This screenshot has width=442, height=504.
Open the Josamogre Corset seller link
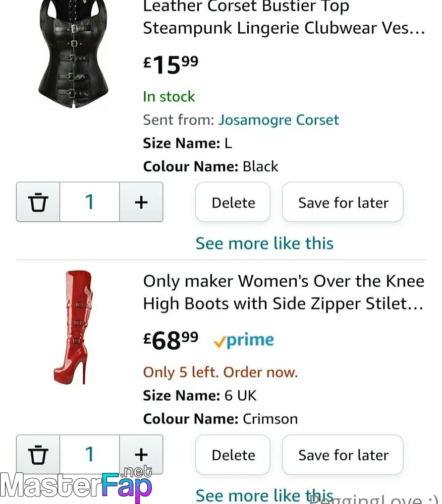tap(279, 120)
